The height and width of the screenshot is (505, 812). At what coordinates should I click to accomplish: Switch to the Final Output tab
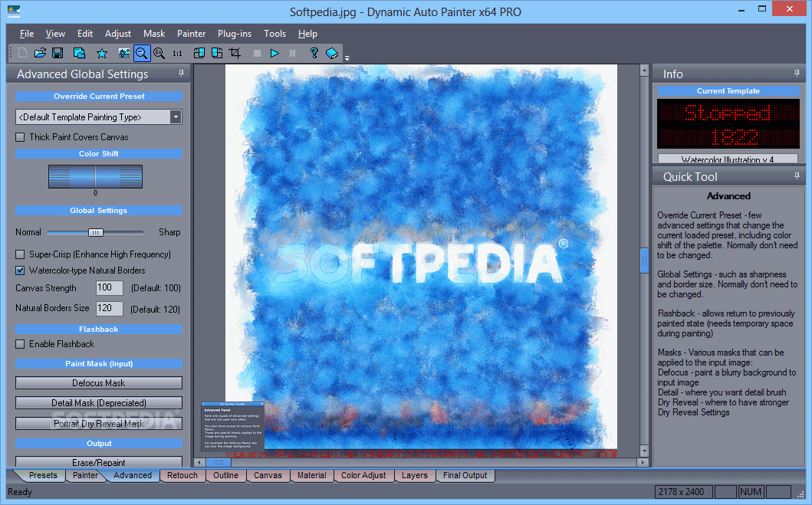[465, 476]
